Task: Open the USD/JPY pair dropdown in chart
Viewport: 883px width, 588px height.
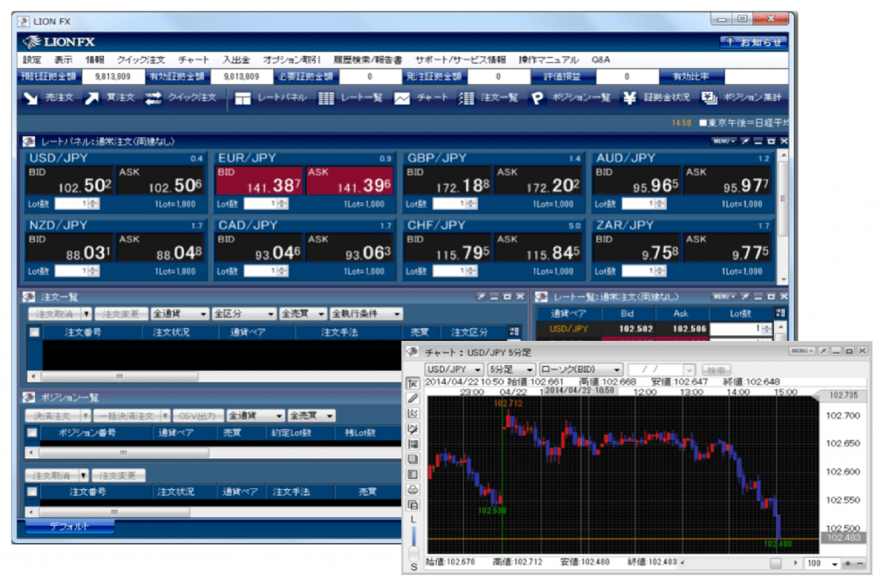Action: pos(454,369)
